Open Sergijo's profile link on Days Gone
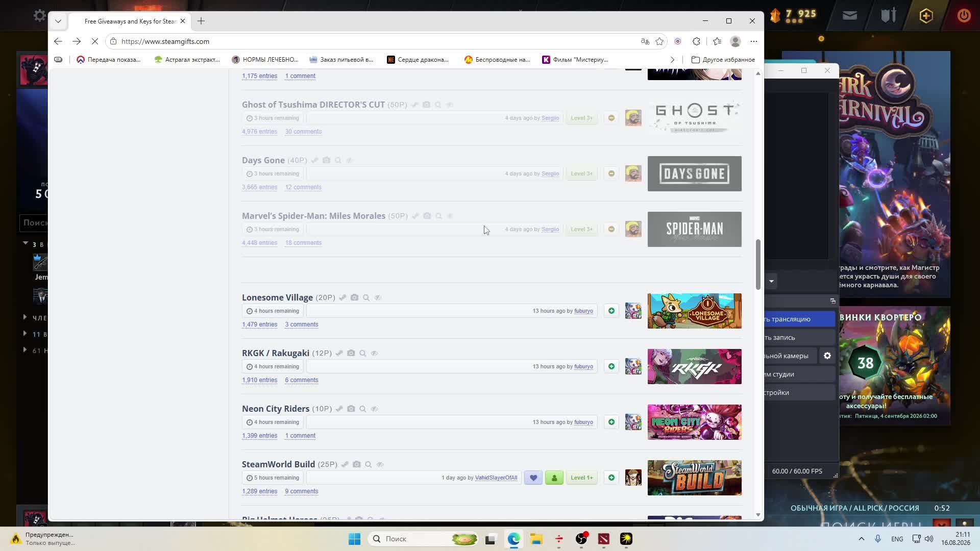980x551 pixels. [x=550, y=173]
